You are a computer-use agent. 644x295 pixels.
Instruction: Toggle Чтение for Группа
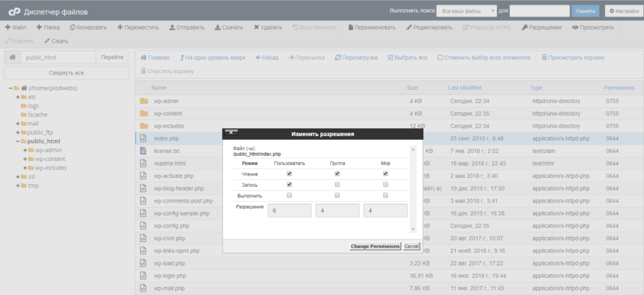[x=337, y=174]
